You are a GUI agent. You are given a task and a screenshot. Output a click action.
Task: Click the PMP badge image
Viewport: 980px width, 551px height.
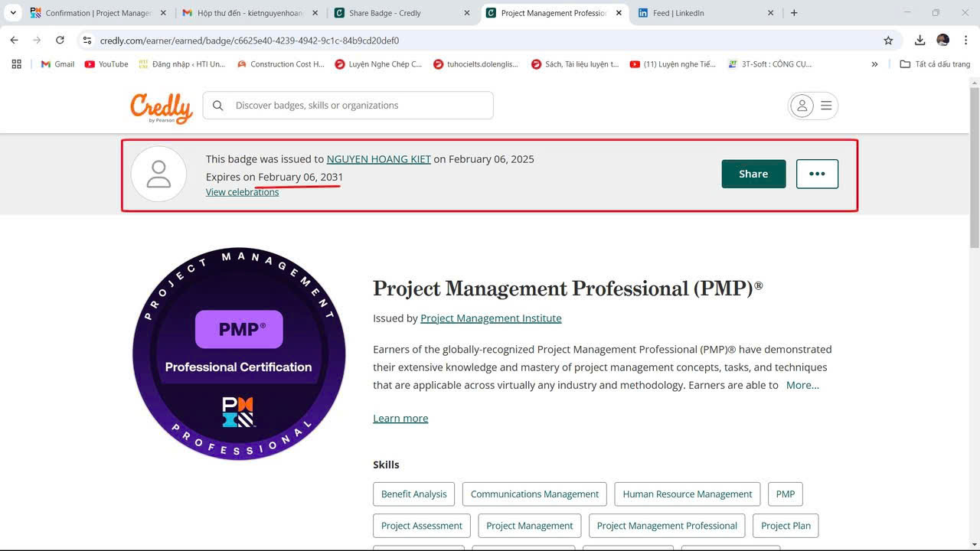(239, 354)
